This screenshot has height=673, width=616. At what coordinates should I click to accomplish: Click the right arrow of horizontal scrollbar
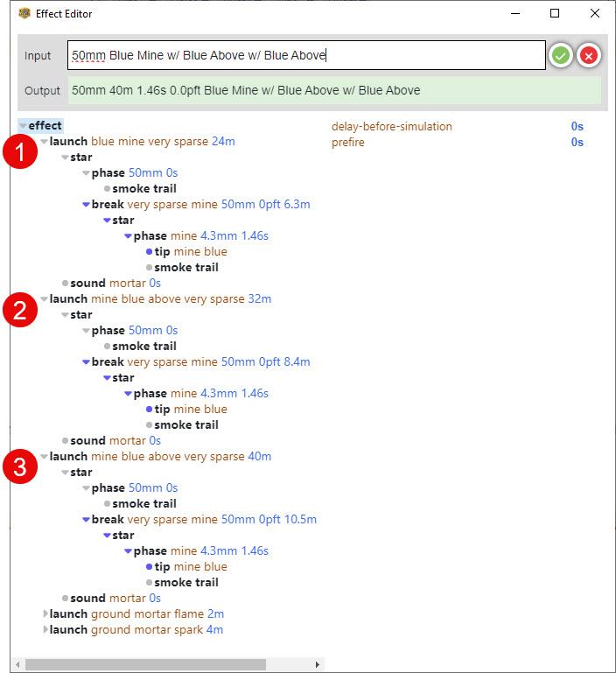318,664
